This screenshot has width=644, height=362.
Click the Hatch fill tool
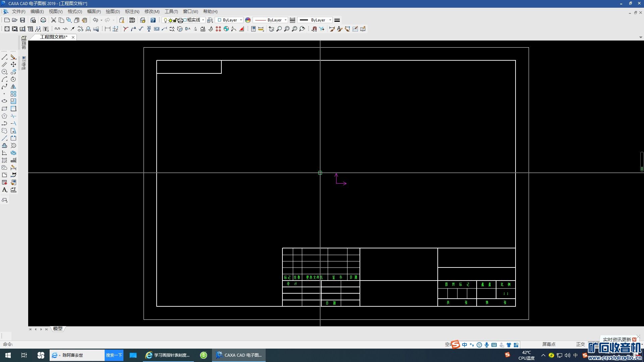pyautogui.click(x=4, y=160)
